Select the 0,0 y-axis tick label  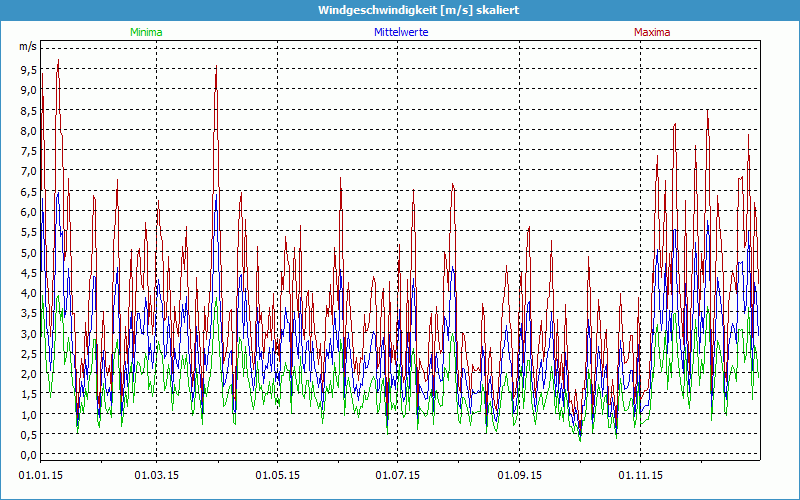(x=28, y=455)
